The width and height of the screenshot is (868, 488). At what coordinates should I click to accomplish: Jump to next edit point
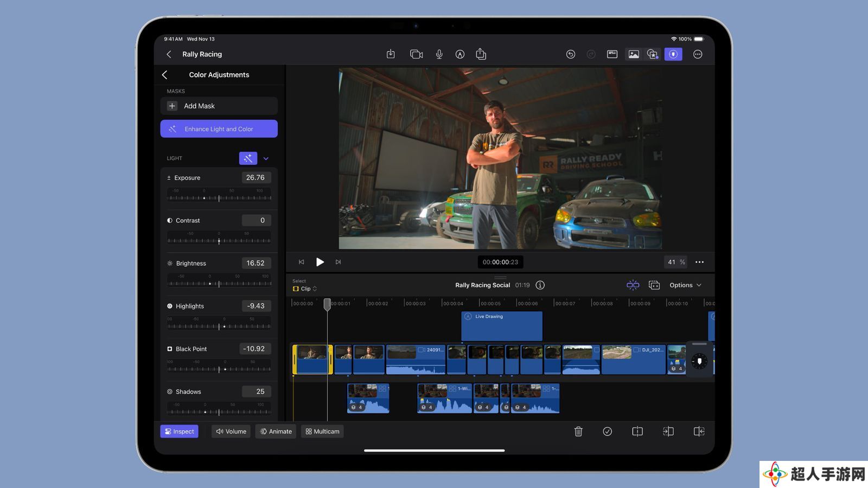coord(338,262)
